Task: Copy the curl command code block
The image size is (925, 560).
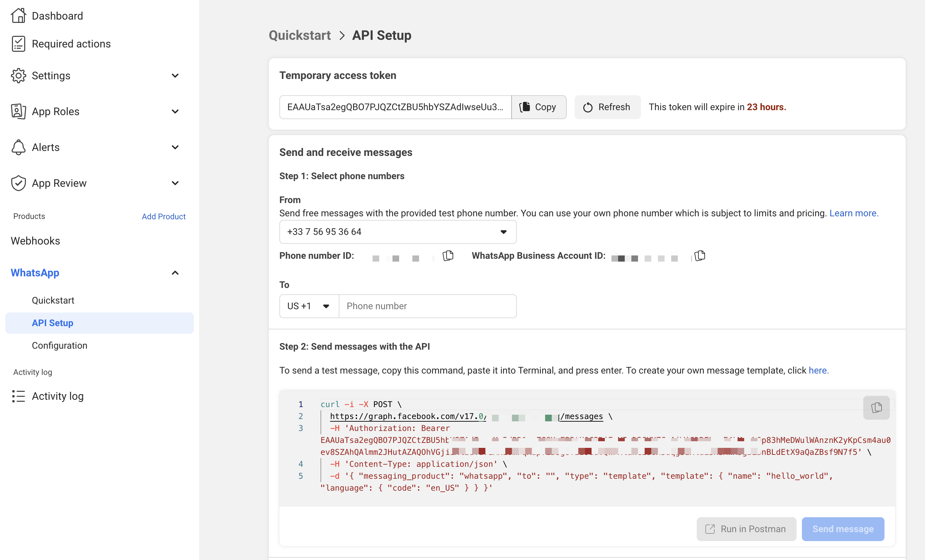Action: tap(876, 408)
